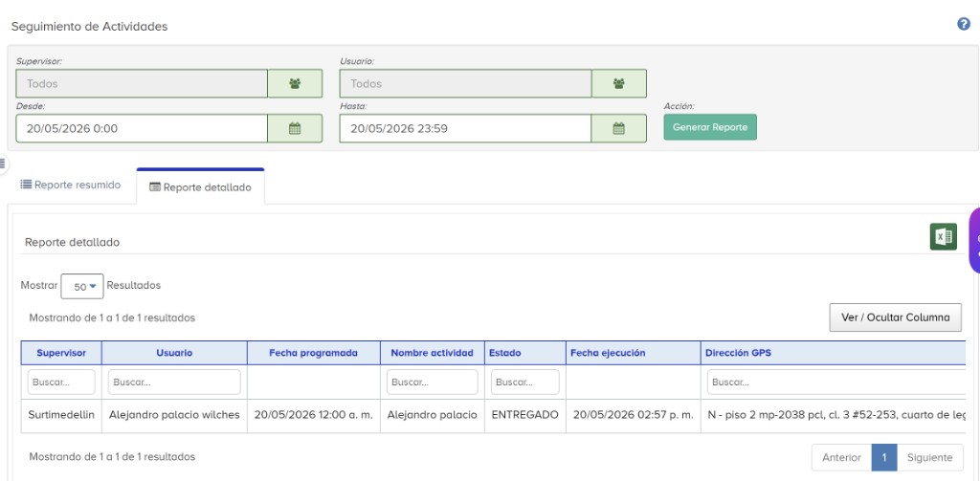Select the 20/05/2026 02:57 p. m. cell

pyautogui.click(x=634, y=415)
